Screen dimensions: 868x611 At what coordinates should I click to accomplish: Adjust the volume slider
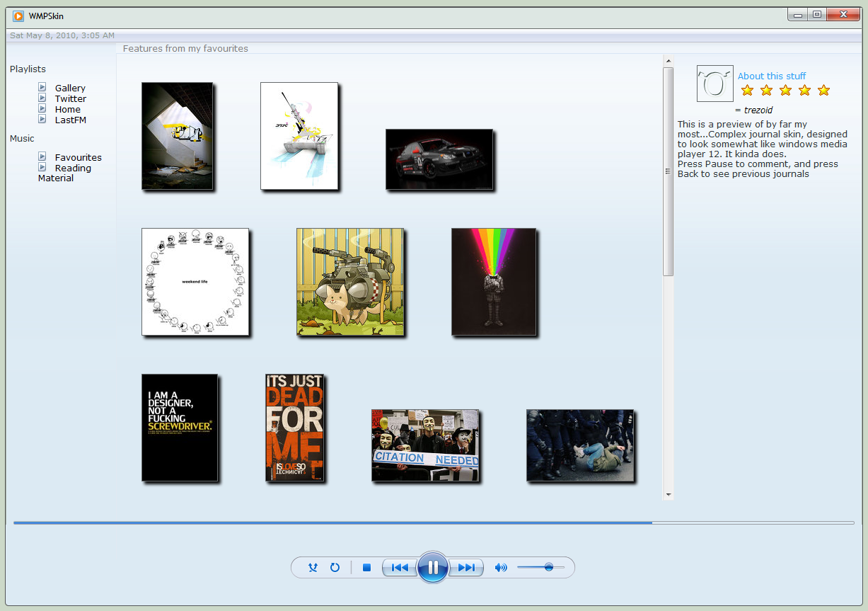[x=541, y=567]
